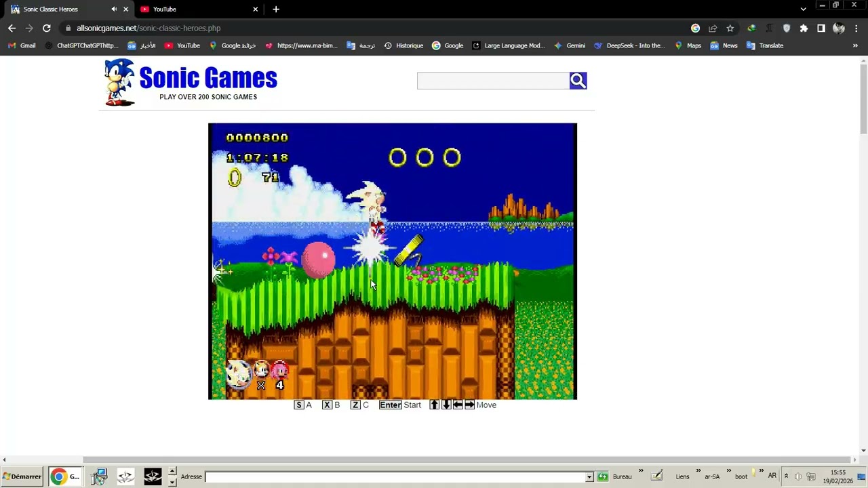Open the Sonic Games logo link
Image resolution: width=868 pixels, height=488 pixels.
coord(191,82)
